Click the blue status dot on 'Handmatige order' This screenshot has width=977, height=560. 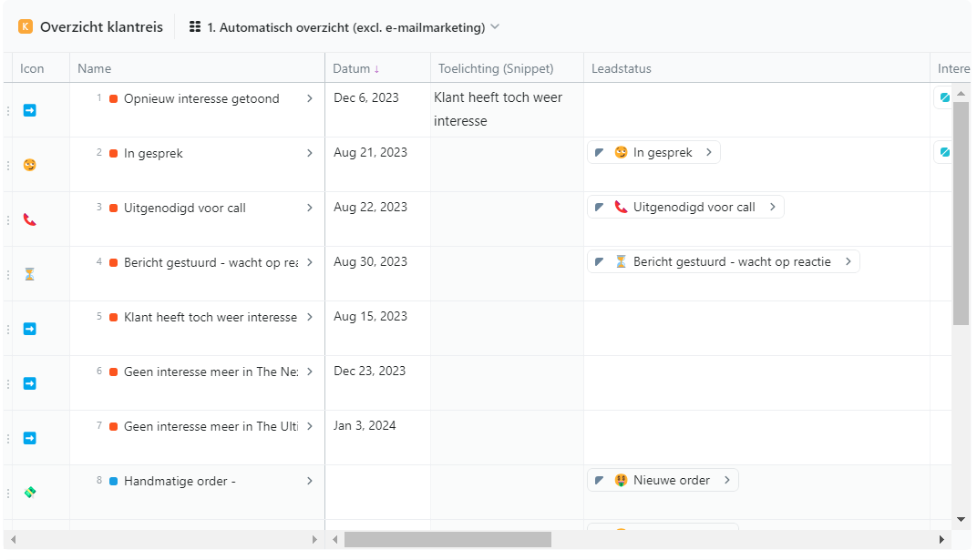pyautogui.click(x=114, y=482)
